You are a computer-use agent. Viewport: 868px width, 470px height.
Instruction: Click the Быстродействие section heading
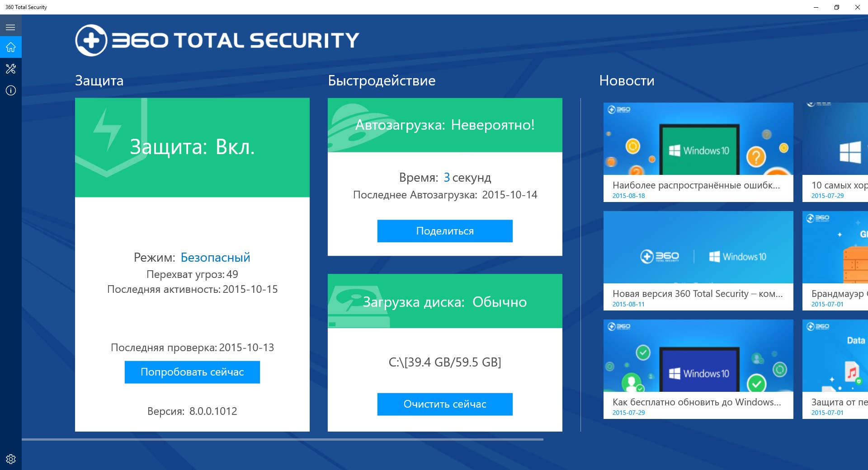pyautogui.click(x=382, y=80)
